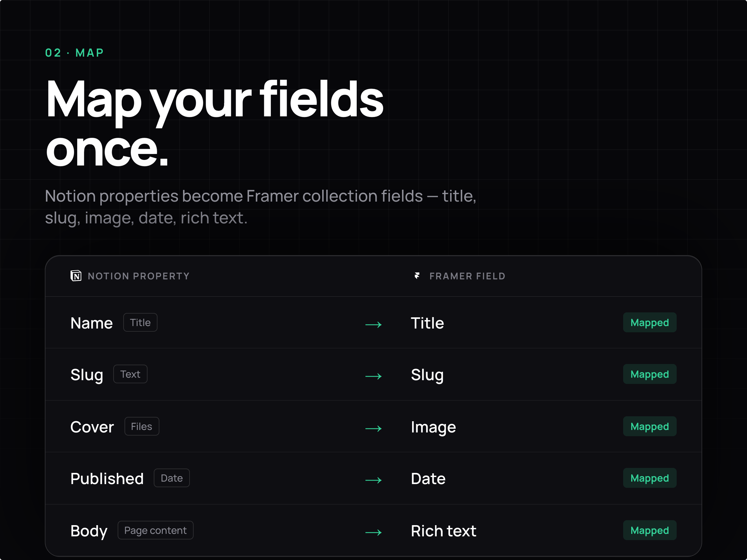Click the Image Framer field
Image resolution: width=747 pixels, height=560 pixels.
coord(433,428)
